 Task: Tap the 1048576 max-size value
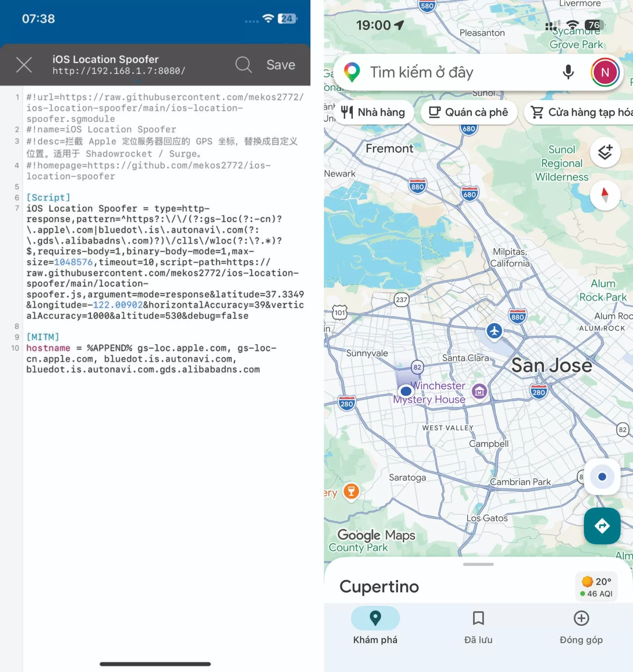pyautogui.click(x=73, y=262)
